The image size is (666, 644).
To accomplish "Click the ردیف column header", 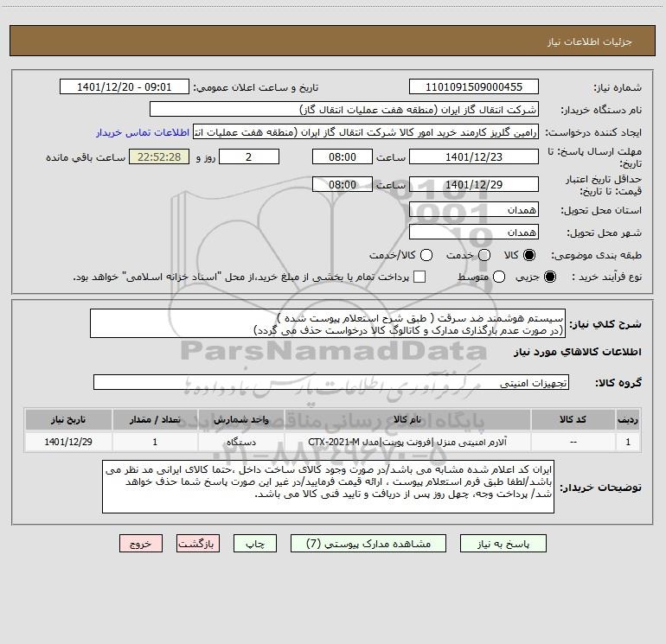I will click(x=628, y=419).
